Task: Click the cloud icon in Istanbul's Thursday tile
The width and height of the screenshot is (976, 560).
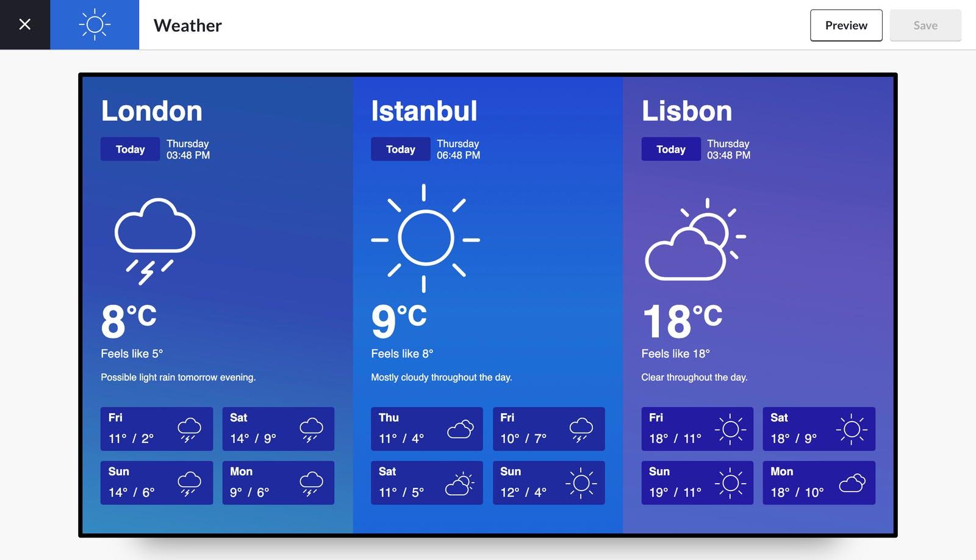Action: point(460,429)
